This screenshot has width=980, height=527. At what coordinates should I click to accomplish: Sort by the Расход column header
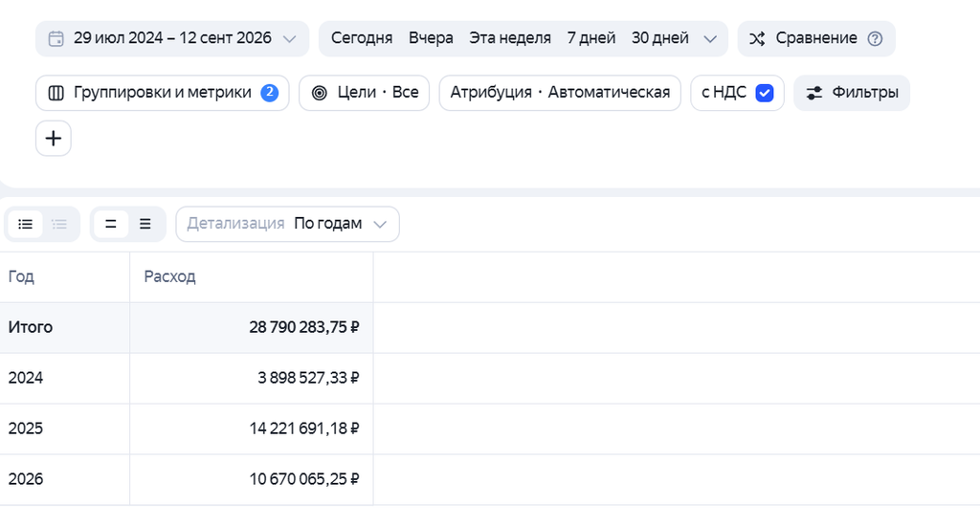coord(169,276)
